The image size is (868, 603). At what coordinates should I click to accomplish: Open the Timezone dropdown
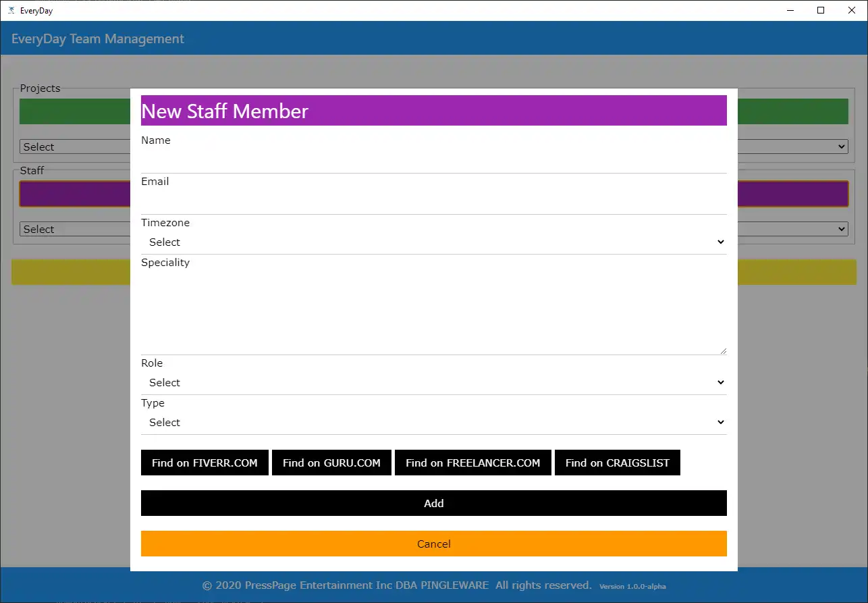coord(433,242)
